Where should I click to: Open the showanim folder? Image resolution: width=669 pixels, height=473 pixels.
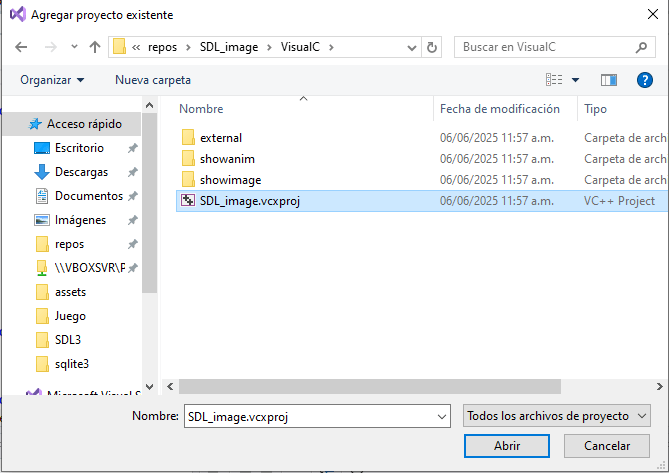(x=228, y=158)
